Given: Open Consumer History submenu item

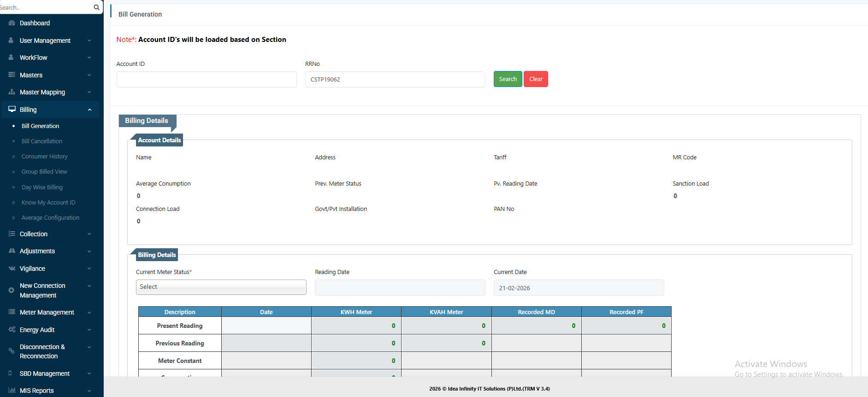Looking at the screenshot, I should [x=45, y=157].
